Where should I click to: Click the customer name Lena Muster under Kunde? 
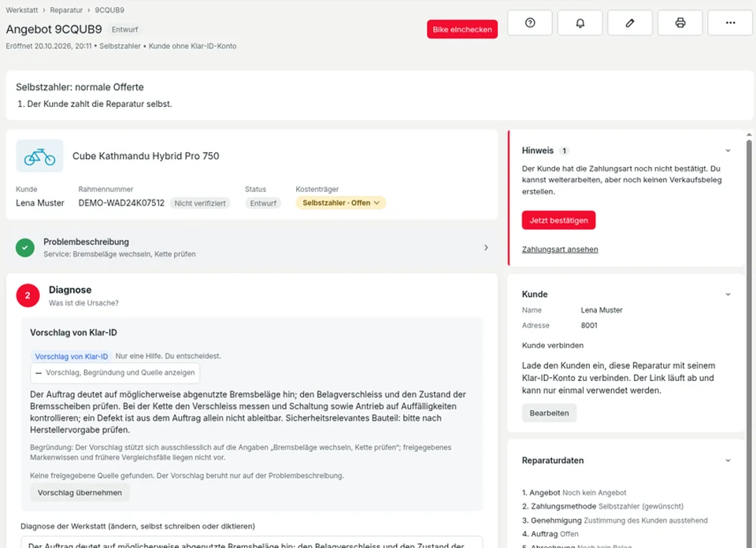point(40,203)
